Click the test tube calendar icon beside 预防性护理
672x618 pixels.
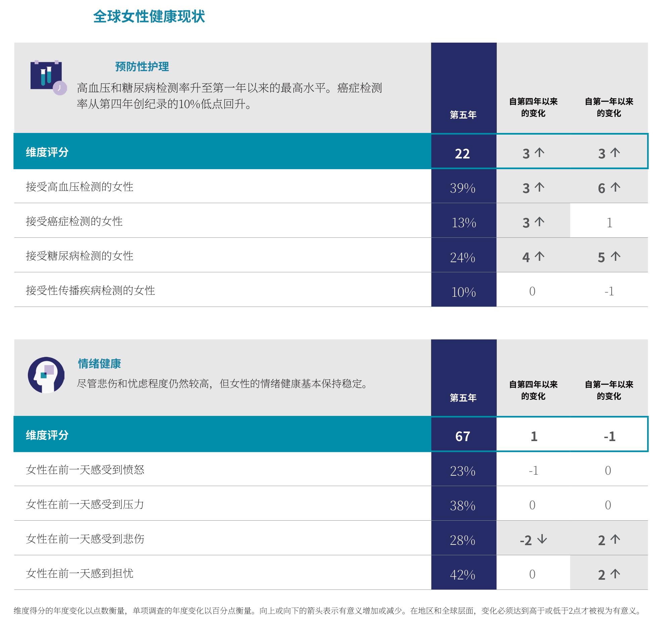point(48,78)
